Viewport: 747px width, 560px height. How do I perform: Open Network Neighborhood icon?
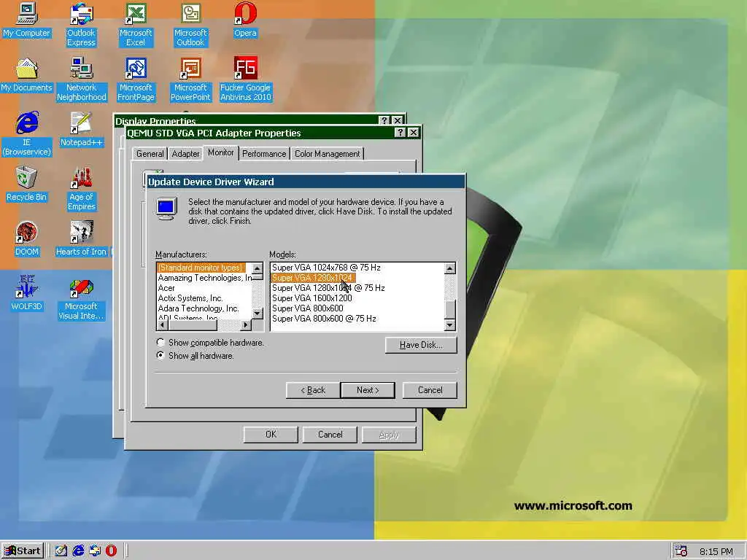pos(82,79)
